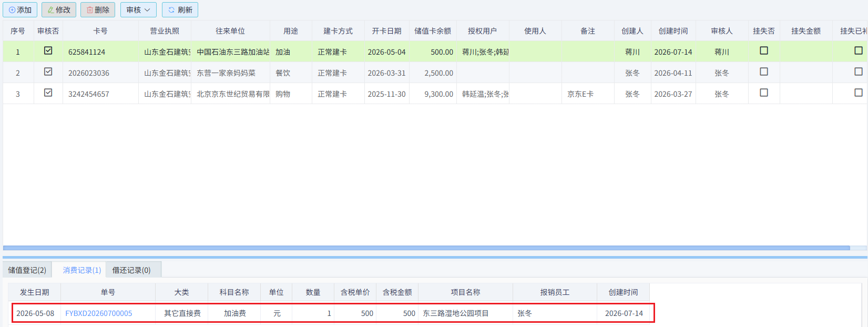Viewport: 868px width, 327px height.
Task: Open the 审核 dropdown menu
Action: [138, 10]
